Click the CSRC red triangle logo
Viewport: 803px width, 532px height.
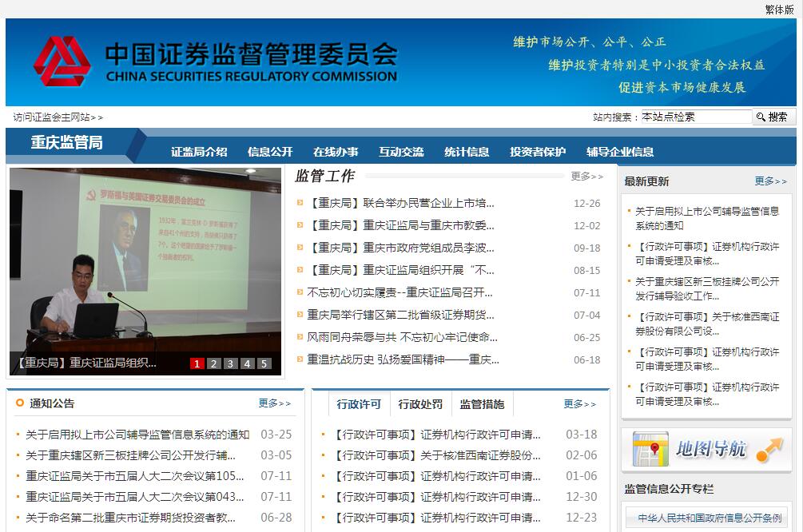point(62,62)
